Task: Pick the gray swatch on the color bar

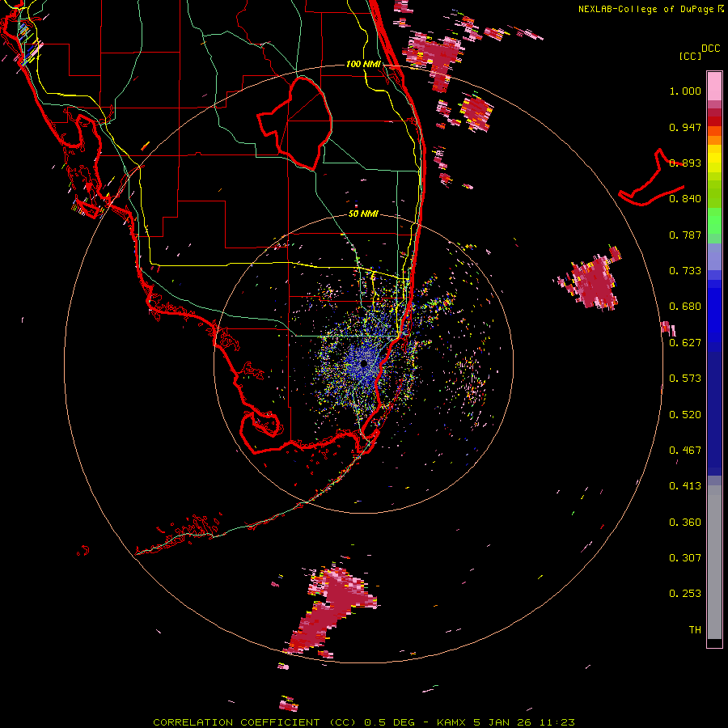Action: pyautogui.click(x=714, y=562)
